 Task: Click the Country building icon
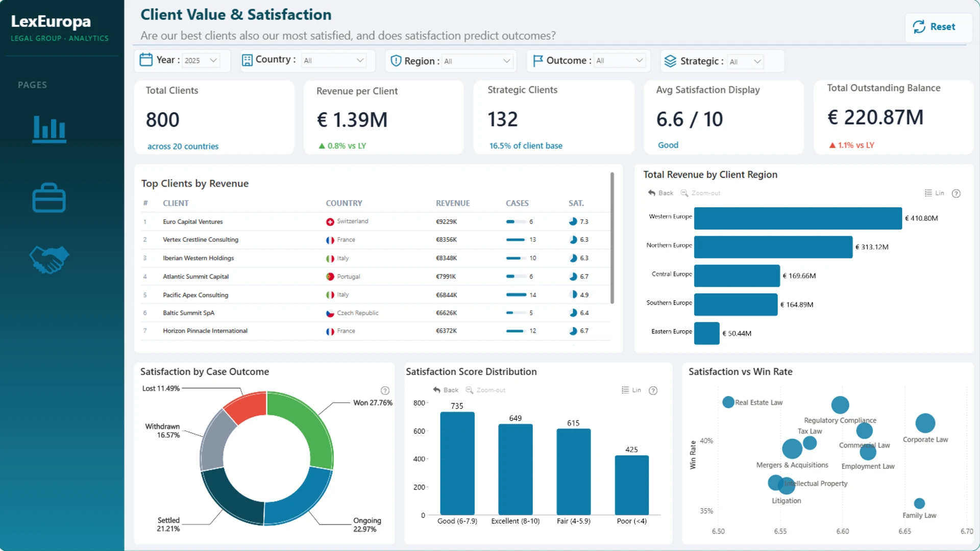click(x=247, y=60)
